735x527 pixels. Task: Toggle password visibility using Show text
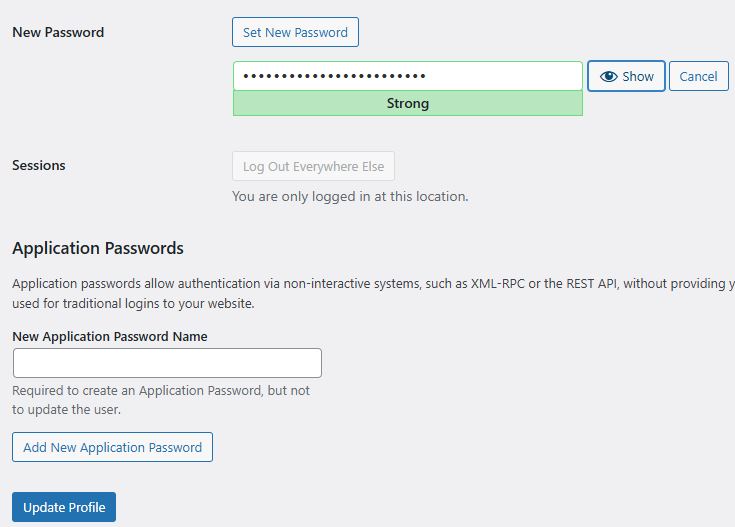(638, 76)
